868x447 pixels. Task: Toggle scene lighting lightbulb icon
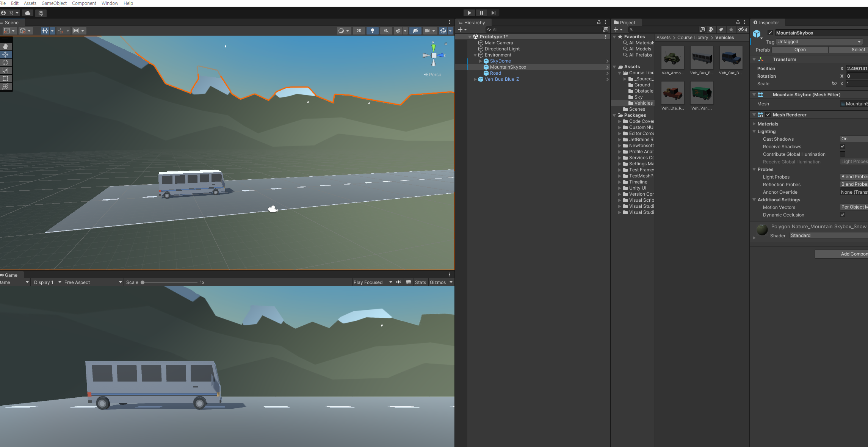[x=373, y=31]
